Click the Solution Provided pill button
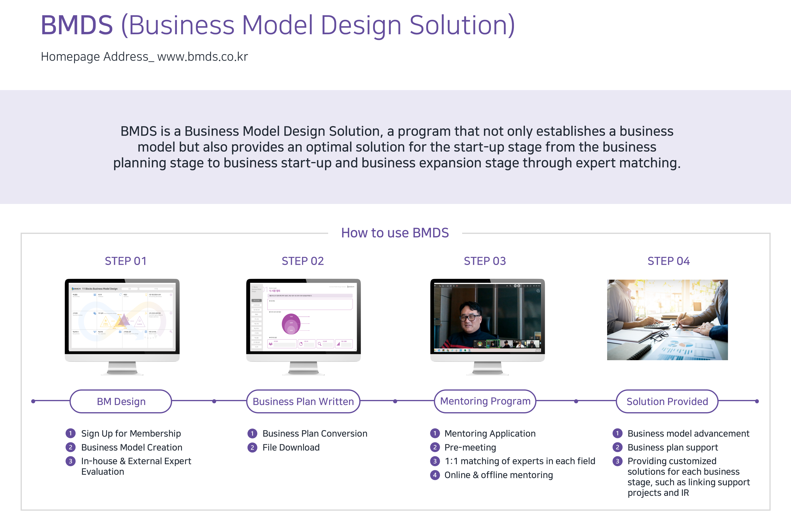 (x=667, y=401)
